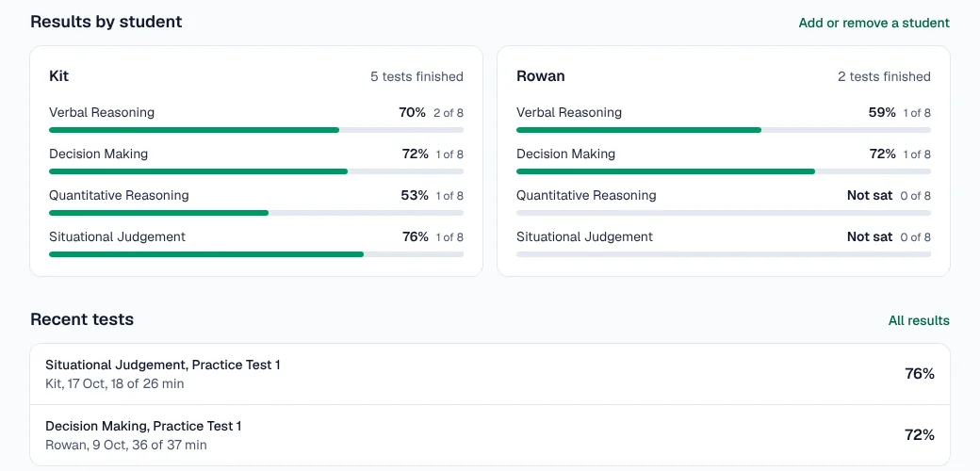Click the '5 tests finished' label

416,77
